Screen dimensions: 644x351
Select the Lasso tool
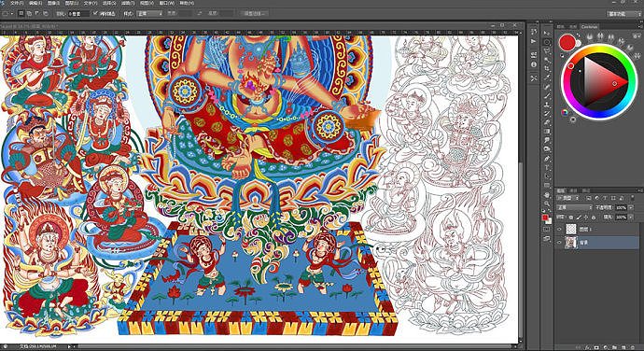[x=547, y=50]
